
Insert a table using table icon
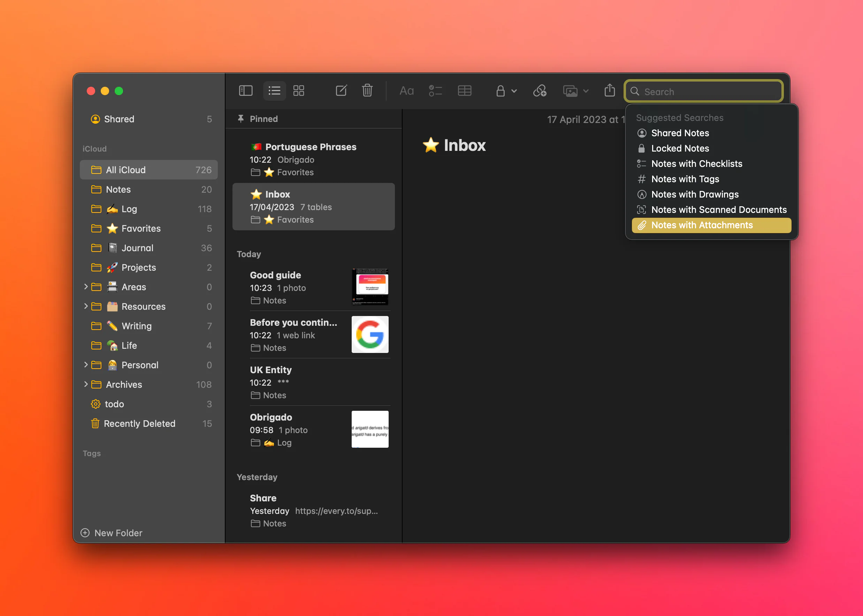tap(464, 91)
